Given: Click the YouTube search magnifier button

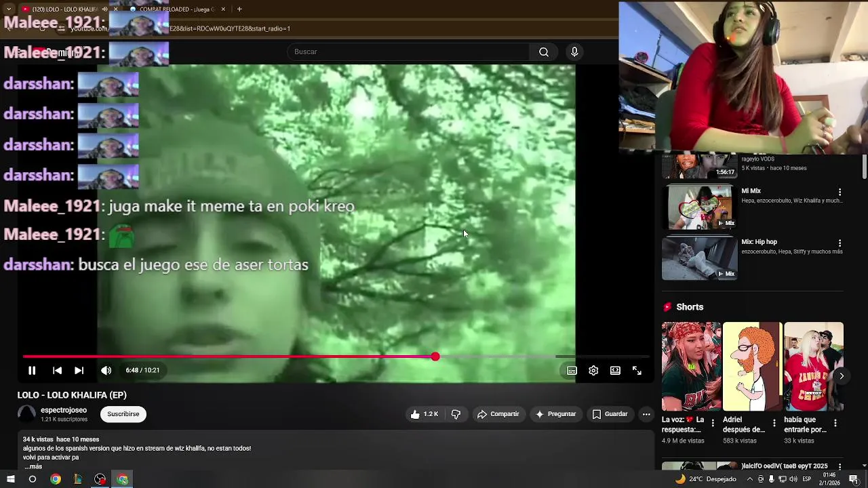Looking at the screenshot, I should (544, 52).
